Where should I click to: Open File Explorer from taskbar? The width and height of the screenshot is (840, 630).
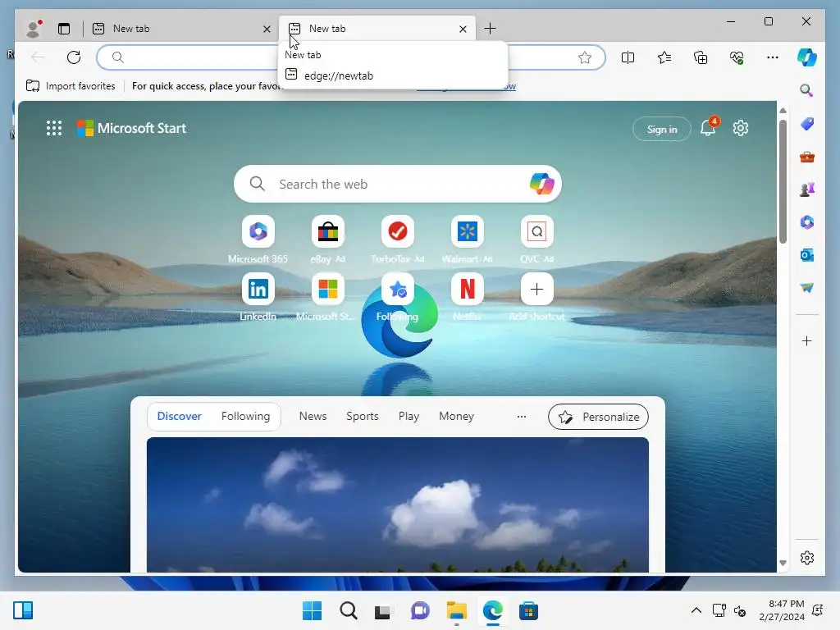click(456, 610)
